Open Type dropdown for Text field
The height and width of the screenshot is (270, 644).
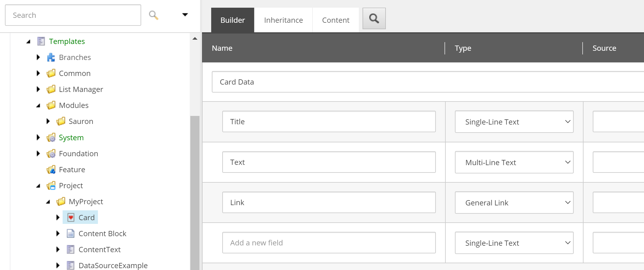[514, 162]
